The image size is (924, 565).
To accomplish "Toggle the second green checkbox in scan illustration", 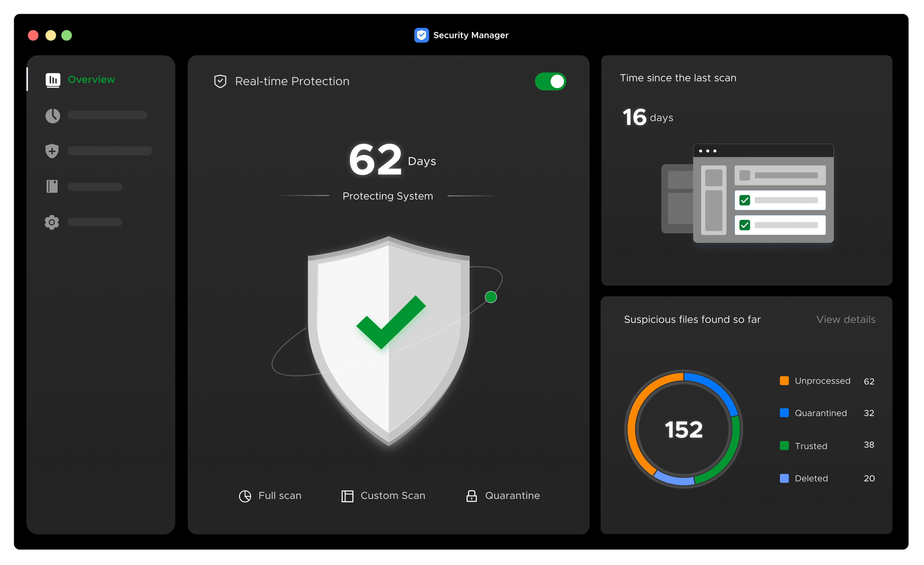I will 744,225.
